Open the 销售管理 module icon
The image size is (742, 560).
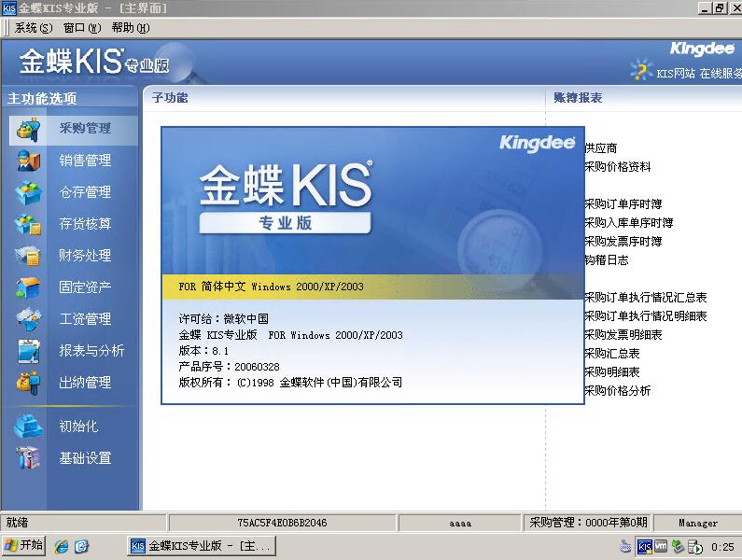[28, 161]
